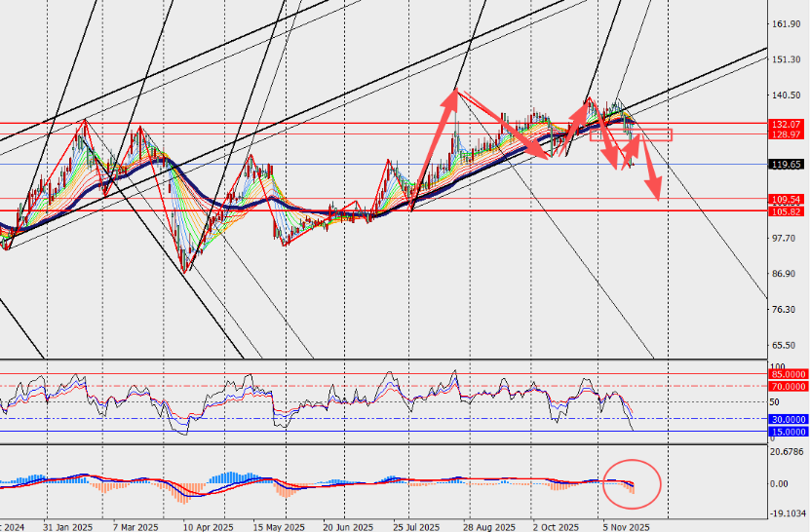Image resolution: width=810 pixels, height=532 pixels.
Task: Select the 65.50 value on the price axis
Action: tap(785, 346)
